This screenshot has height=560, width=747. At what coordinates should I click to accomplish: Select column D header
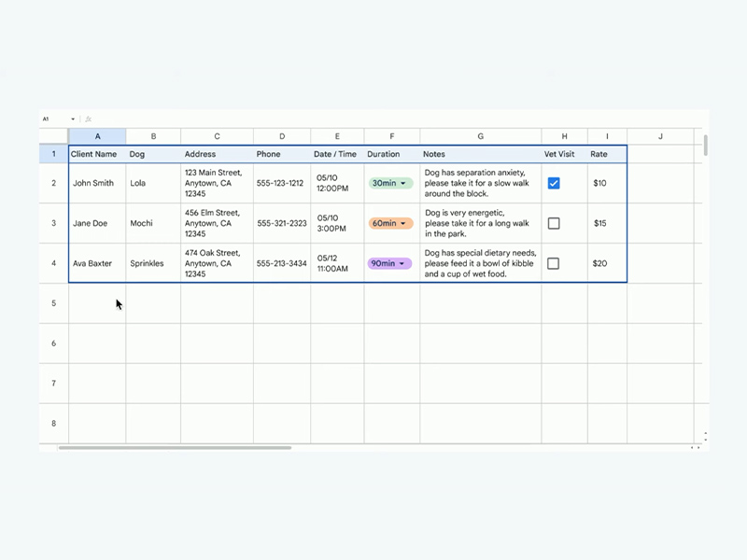282,136
